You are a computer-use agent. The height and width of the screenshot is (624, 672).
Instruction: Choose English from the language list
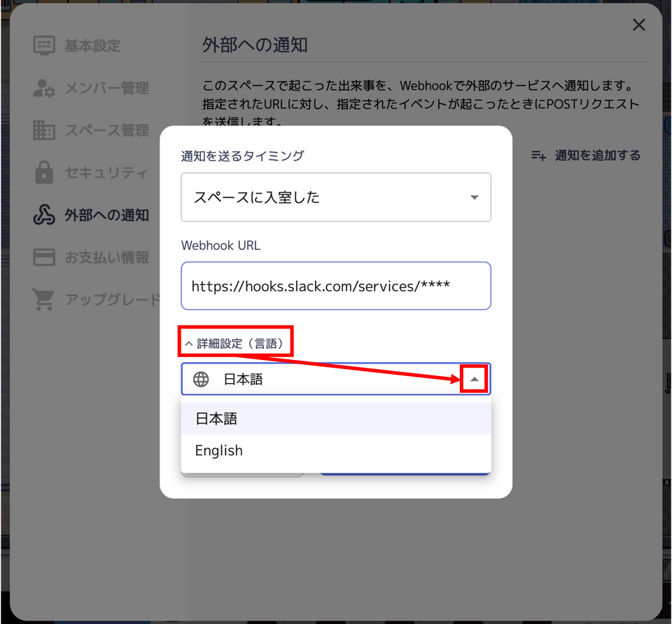pyautogui.click(x=336, y=450)
